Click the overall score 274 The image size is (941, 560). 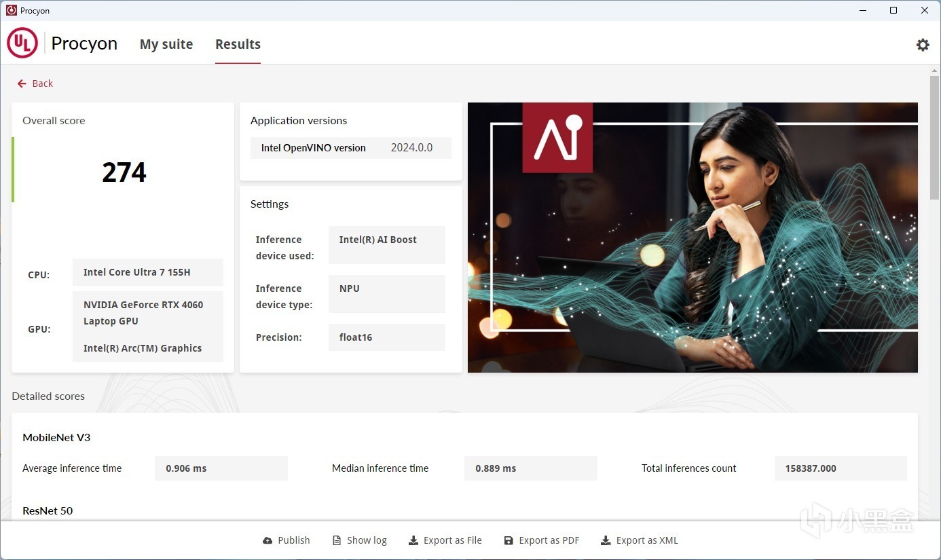click(x=124, y=172)
